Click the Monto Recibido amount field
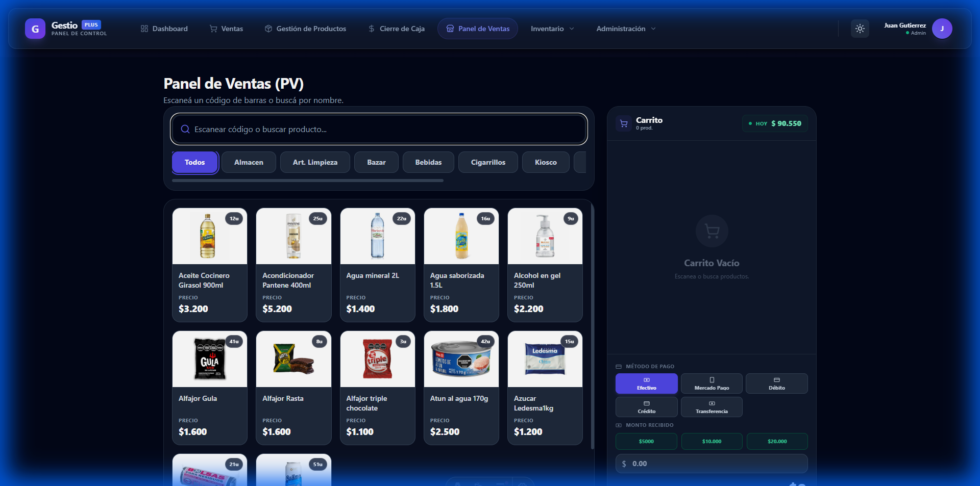 coord(712,464)
